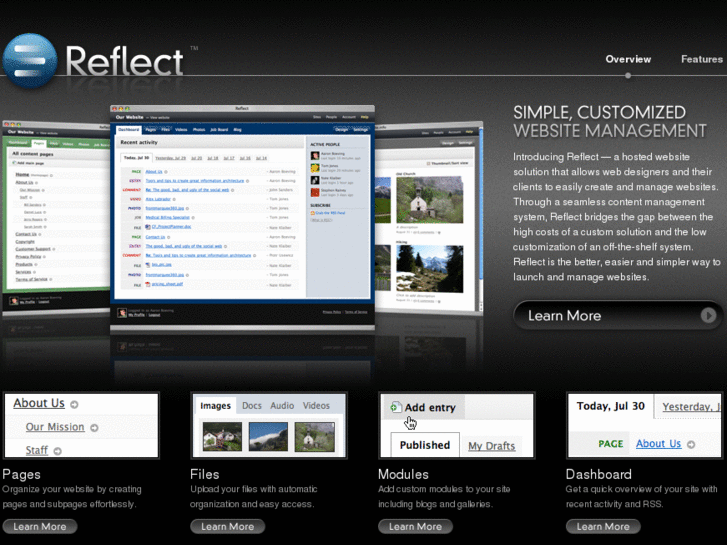Click Learn More under Files

click(228, 526)
